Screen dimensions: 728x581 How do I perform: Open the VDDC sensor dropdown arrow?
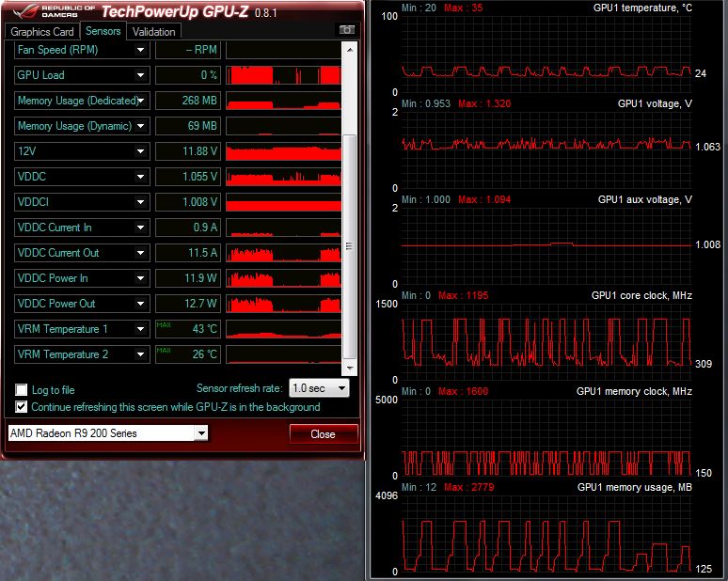[140, 177]
